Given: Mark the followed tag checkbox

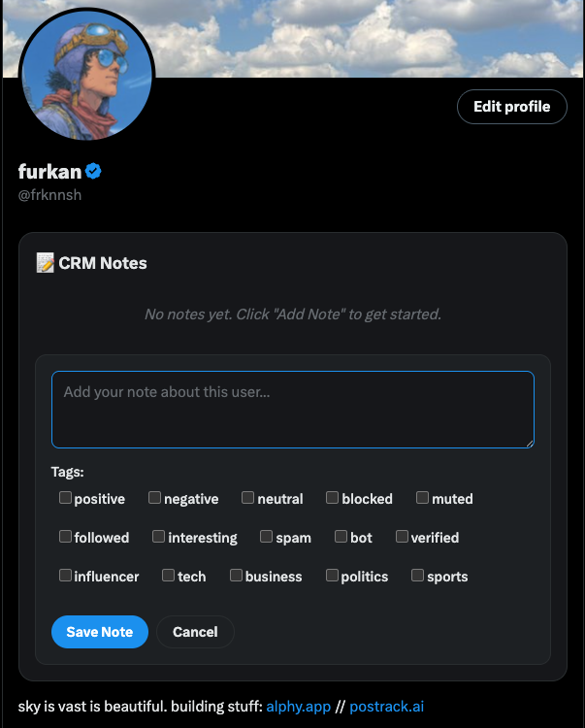Looking at the screenshot, I should point(65,537).
